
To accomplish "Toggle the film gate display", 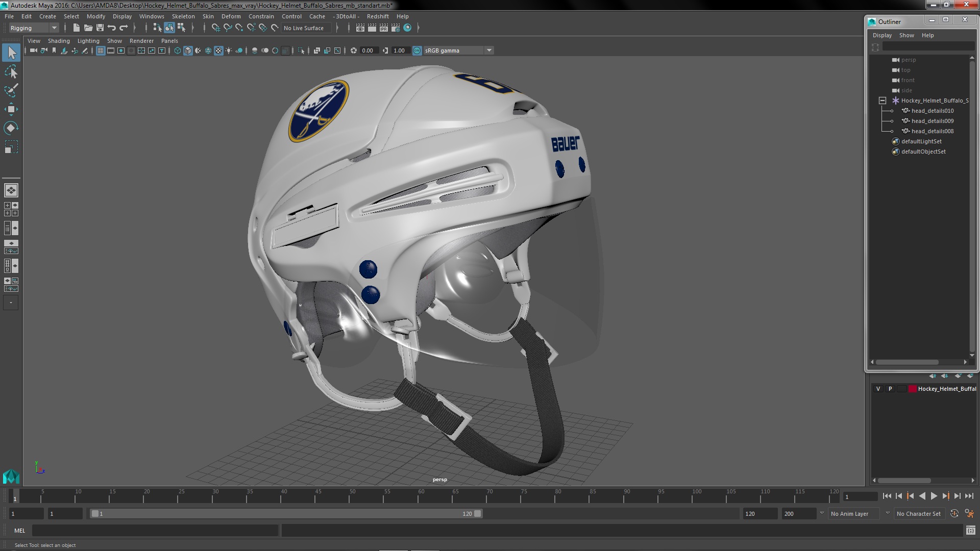I will point(111,51).
